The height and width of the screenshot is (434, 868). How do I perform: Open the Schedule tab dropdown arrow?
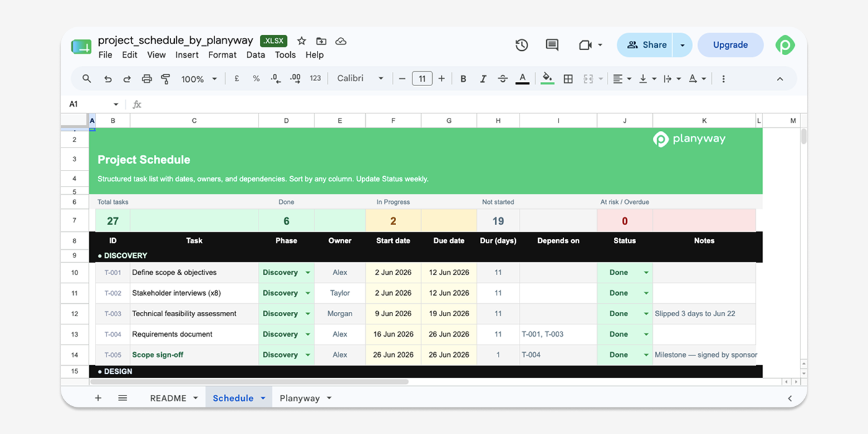click(263, 398)
